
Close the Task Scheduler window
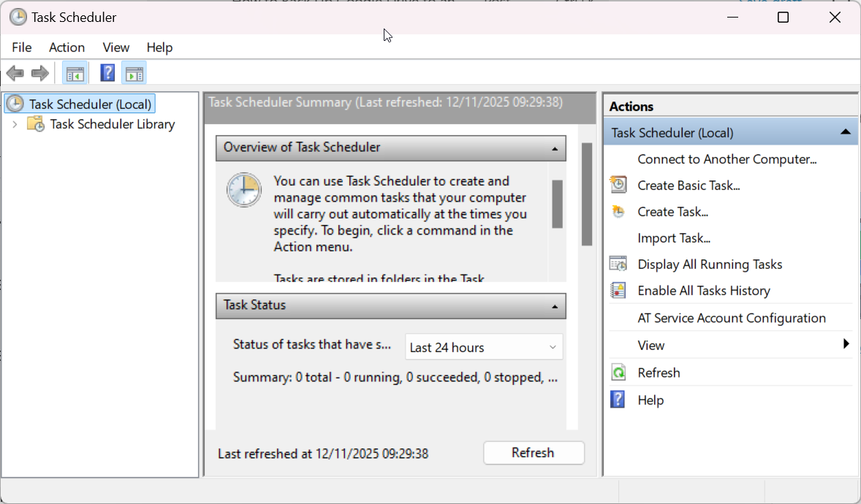(x=835, y=17)
